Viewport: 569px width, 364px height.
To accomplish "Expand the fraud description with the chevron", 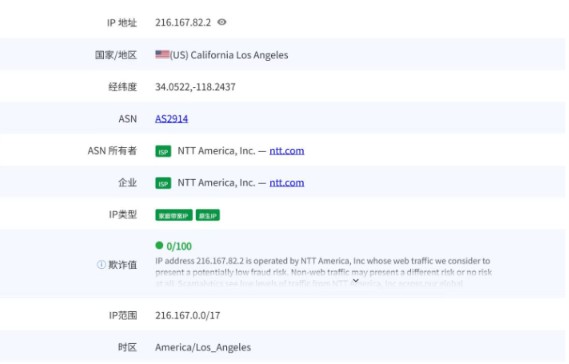I will point(356,281).
